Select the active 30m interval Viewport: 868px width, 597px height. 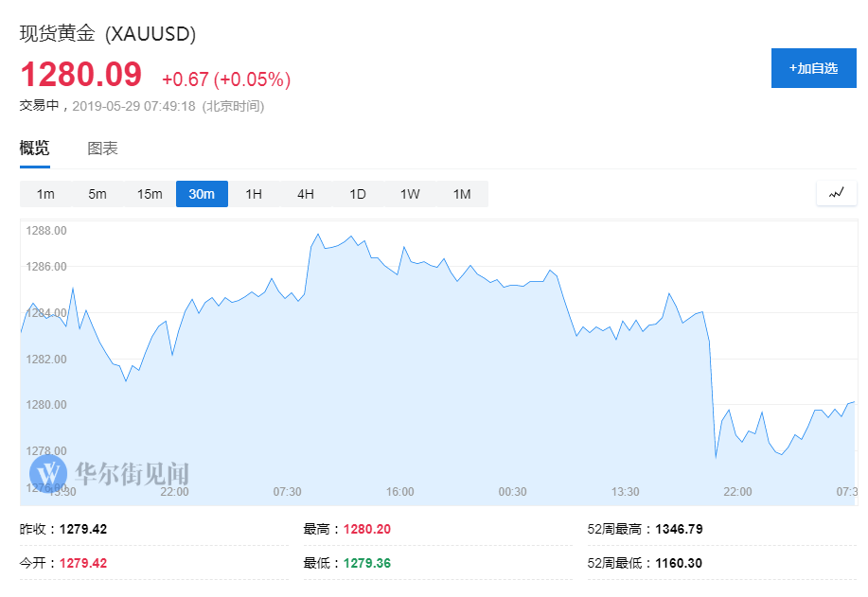(202, 194)
